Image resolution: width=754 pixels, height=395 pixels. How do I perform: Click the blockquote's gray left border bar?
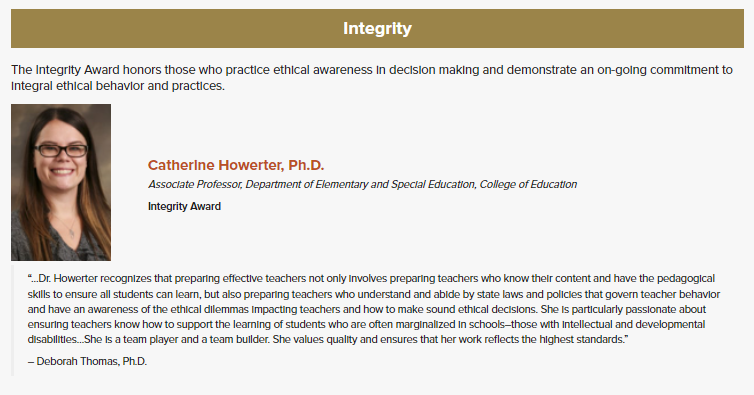tap(13, 320)
